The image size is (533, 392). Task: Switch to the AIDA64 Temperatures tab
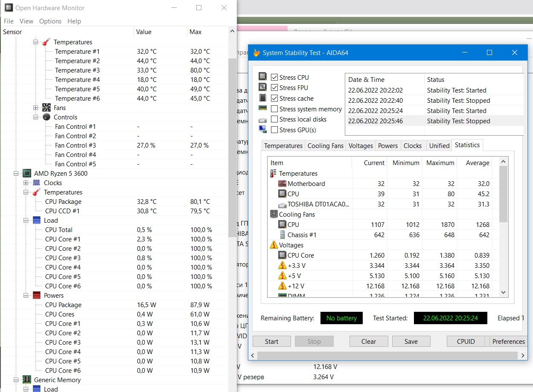click(x=283, y=146)
